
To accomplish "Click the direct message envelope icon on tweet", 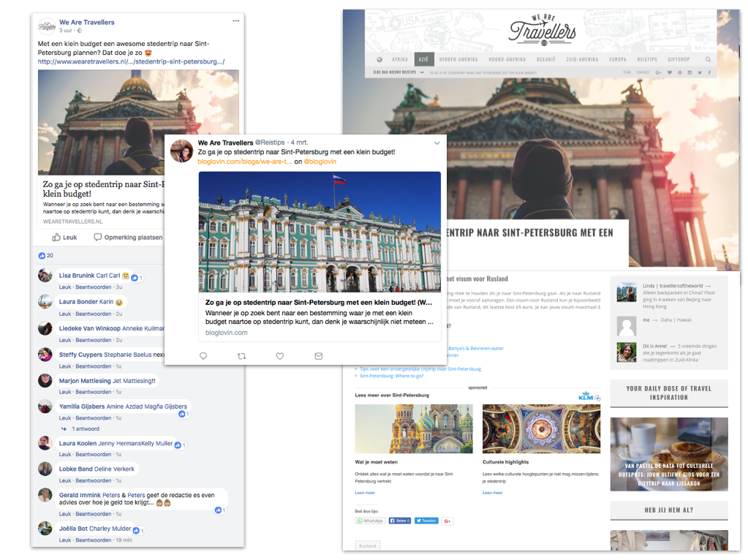I will [319, 356].
